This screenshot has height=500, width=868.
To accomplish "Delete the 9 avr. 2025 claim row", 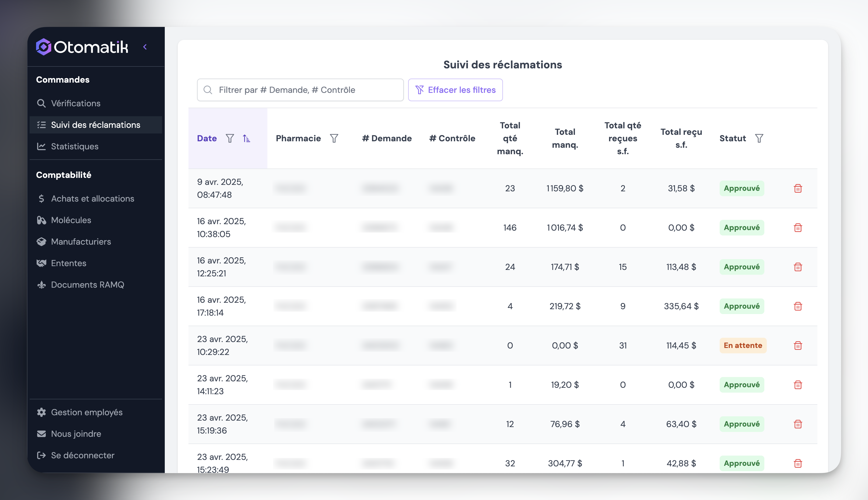I will (x=797, y=188).
